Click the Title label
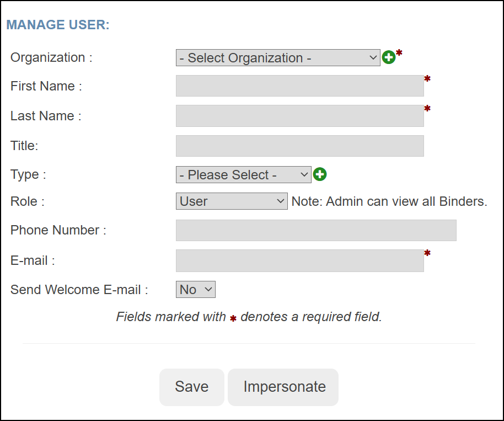The image size is (504, 421). [24, 146]
